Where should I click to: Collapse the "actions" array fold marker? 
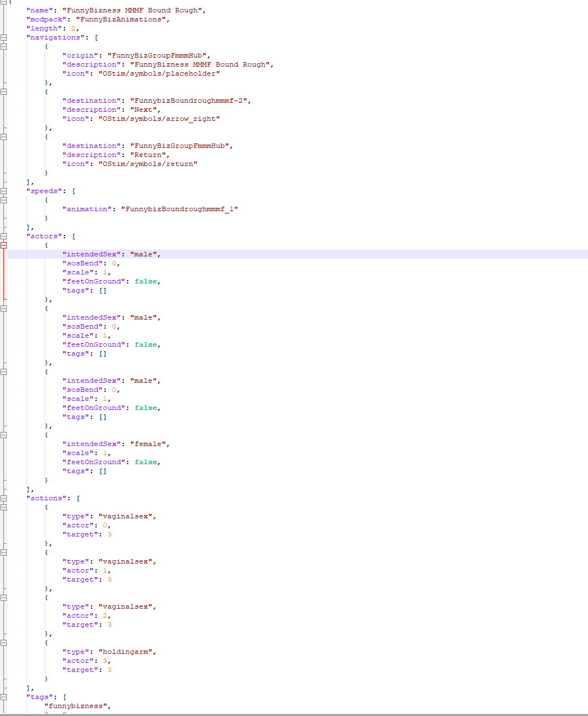click(3, 498)
